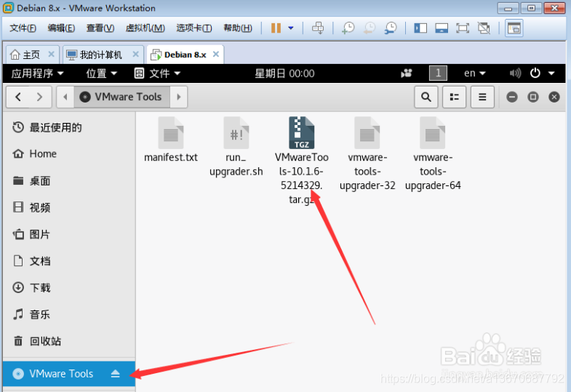Revert to the previous snapshot
The height and width of the screenshot is (392, 571).
click(370, 28)
